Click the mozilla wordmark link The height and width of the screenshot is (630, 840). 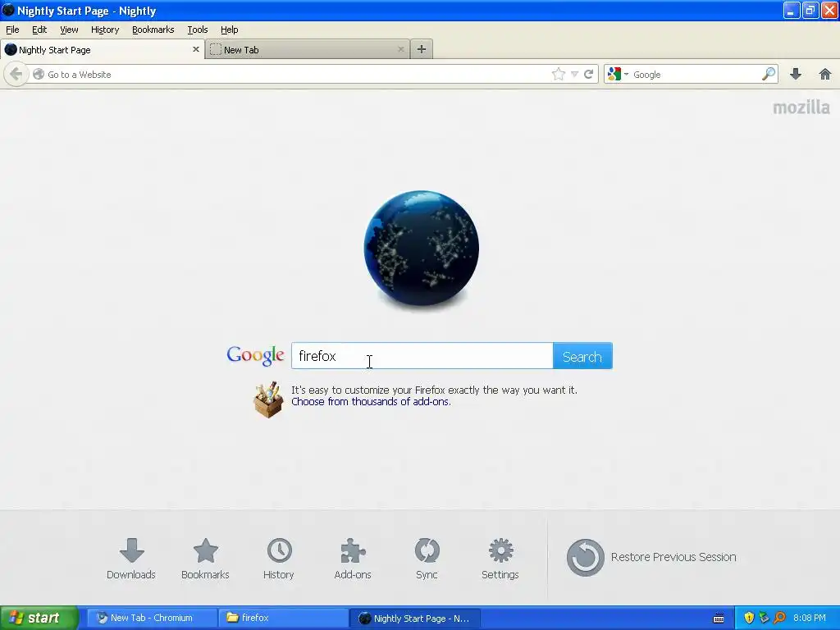pyautogui.click(x=801, y=107)
